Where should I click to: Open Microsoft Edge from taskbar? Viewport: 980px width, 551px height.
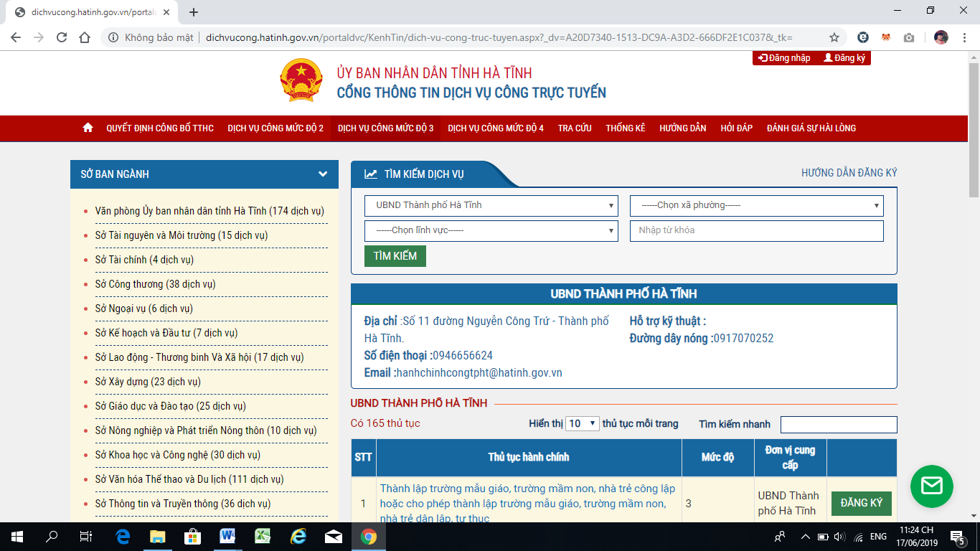[123, 536]
